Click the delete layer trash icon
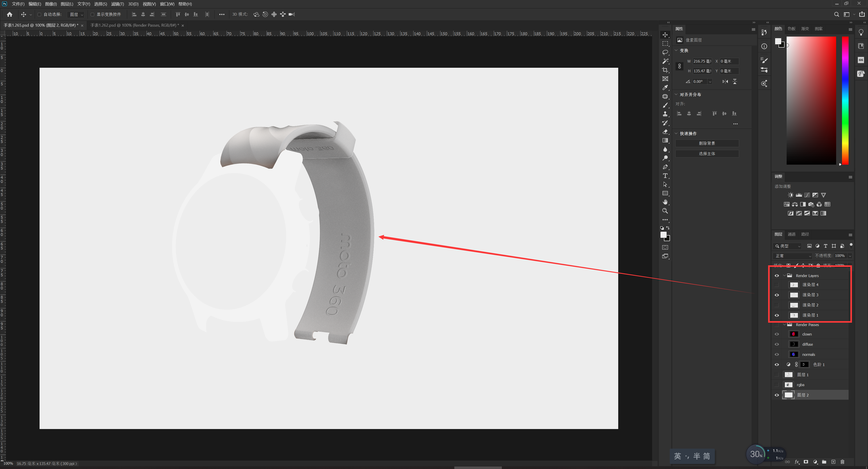This screenshot has height=469, width=868. pos(842,462)
